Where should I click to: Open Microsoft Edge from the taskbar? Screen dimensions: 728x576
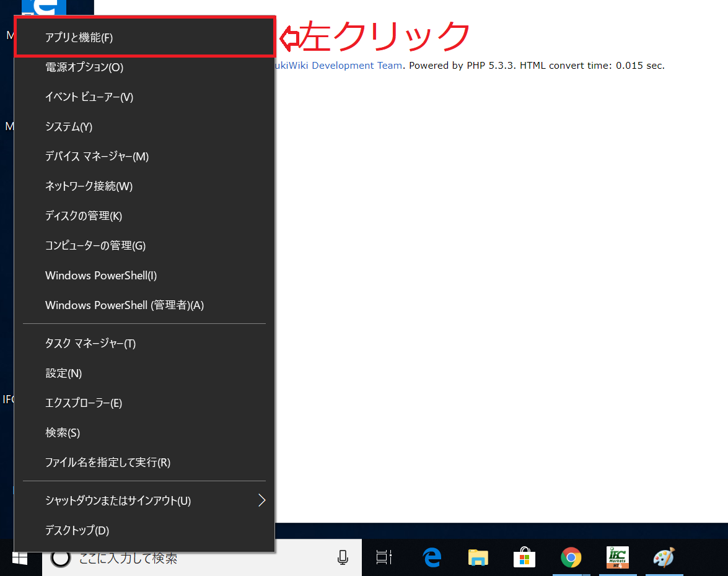click(431, 557)
